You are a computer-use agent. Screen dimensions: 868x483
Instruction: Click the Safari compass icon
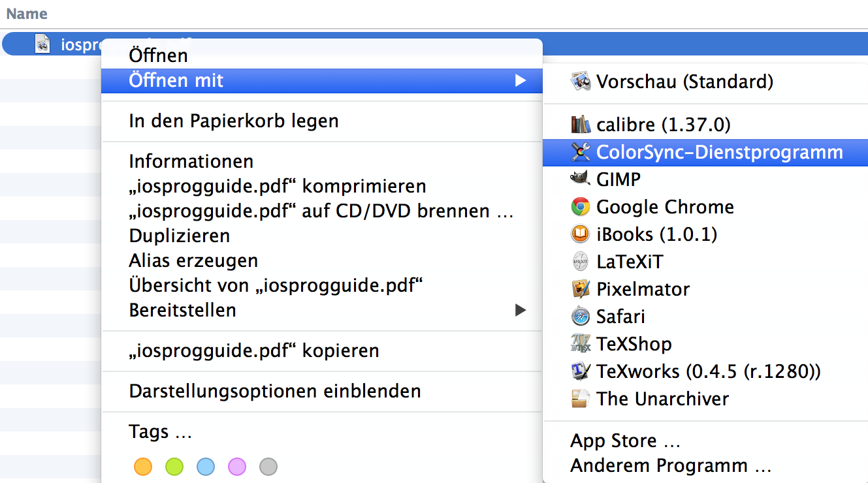pos(581,317)
